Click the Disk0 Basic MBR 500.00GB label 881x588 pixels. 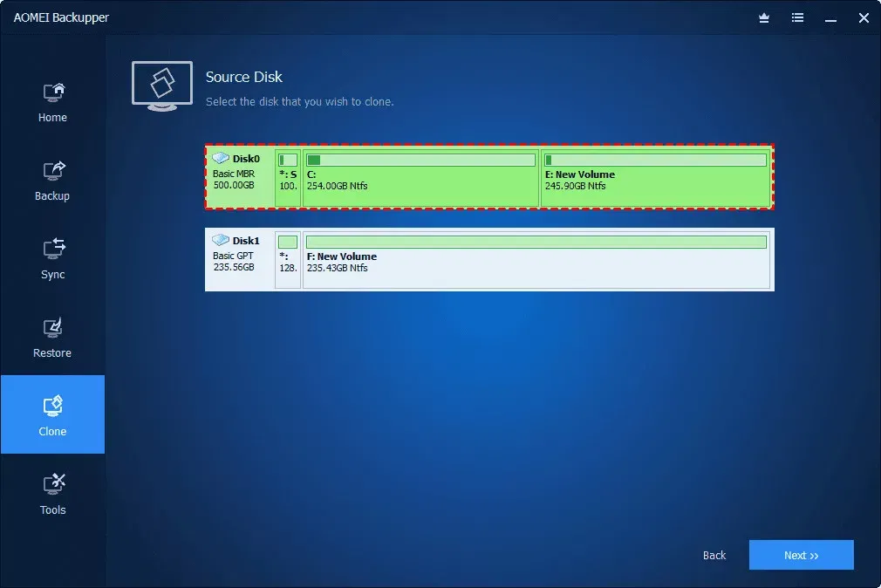(x=234, y=180)
